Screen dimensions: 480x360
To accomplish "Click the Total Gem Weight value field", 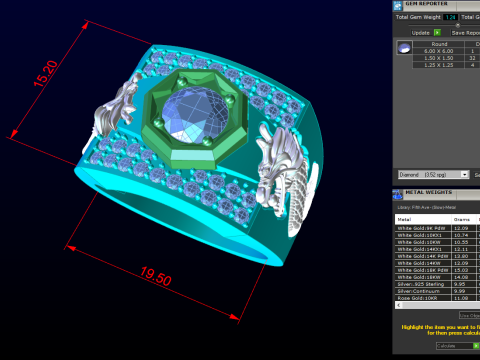I will click(x=450, y=17).
